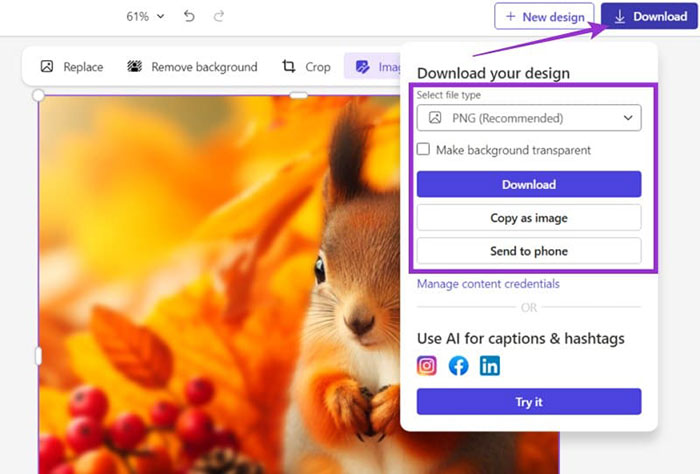Enable Make background transparent checkbox
The image size is (700, 474).
(424, 150)
